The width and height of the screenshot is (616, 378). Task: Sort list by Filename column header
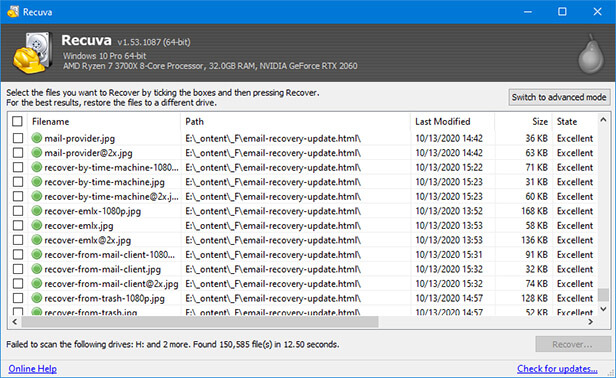click(x=104, y=121)
